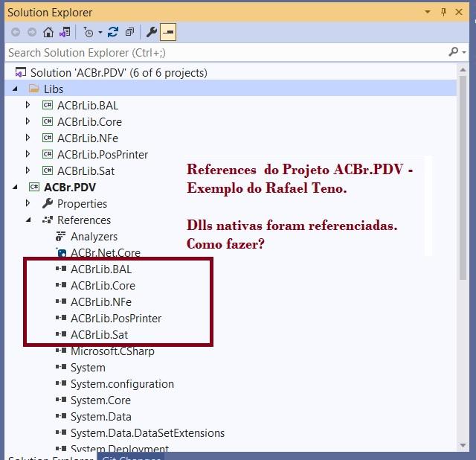Switch between solutions and folder views icon
Viewport: 476px width, 460px height.
(x=65, y=32)
